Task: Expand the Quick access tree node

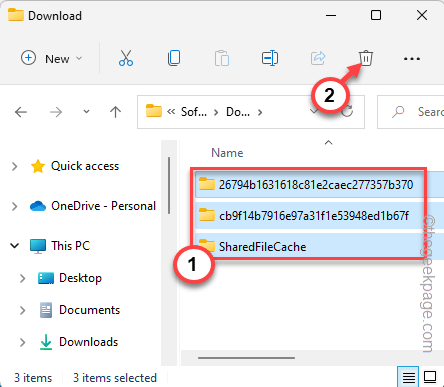Action: point(15,166)
